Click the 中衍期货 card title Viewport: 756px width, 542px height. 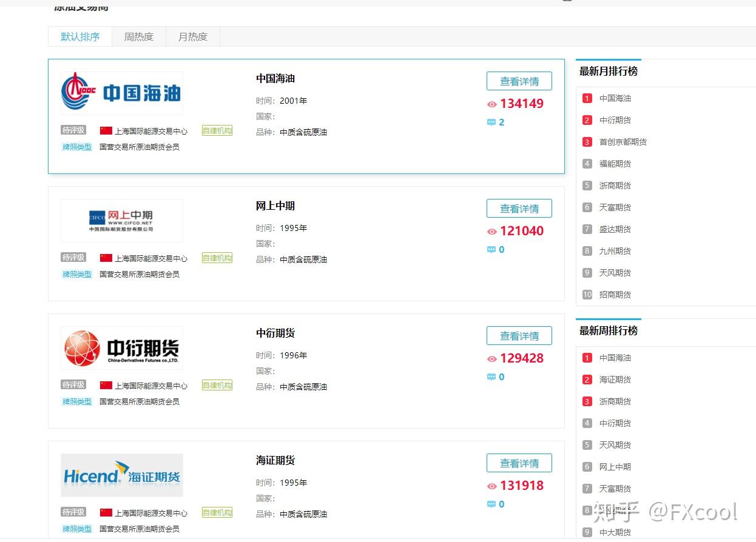coord(275,333)
